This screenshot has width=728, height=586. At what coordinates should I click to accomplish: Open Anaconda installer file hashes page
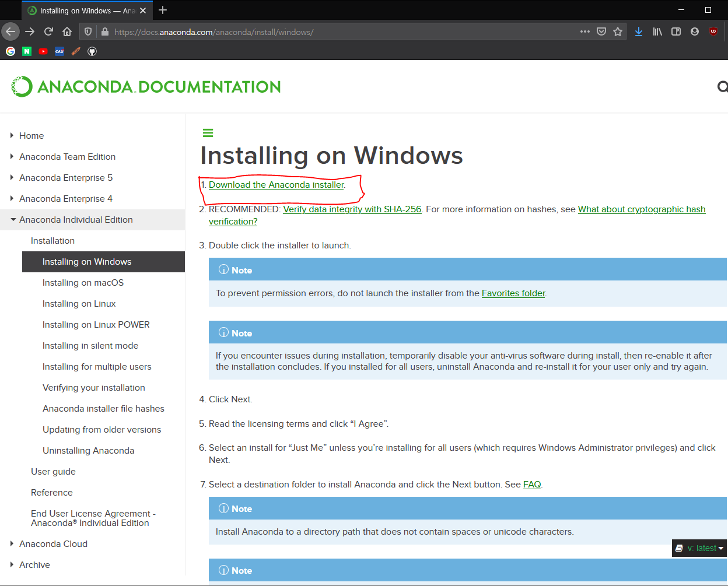point(103,408)
